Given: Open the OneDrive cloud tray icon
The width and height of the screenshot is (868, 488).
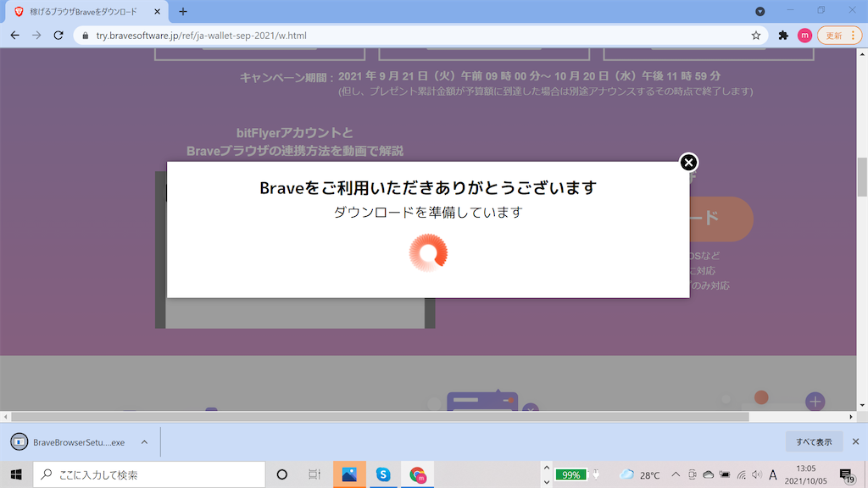Looking at the screenshot, I should [708, 474].
